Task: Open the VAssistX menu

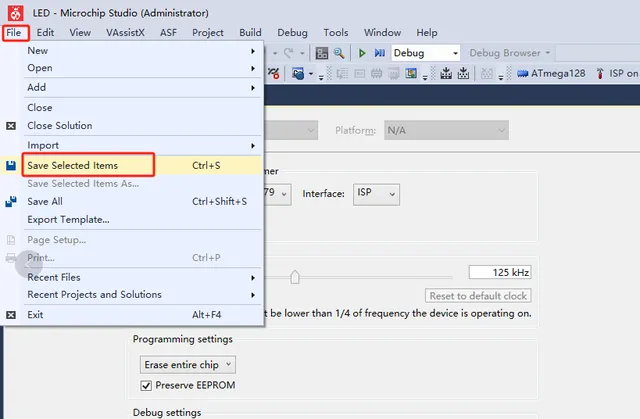Action: pyautogui.click(x=125, y=33)
